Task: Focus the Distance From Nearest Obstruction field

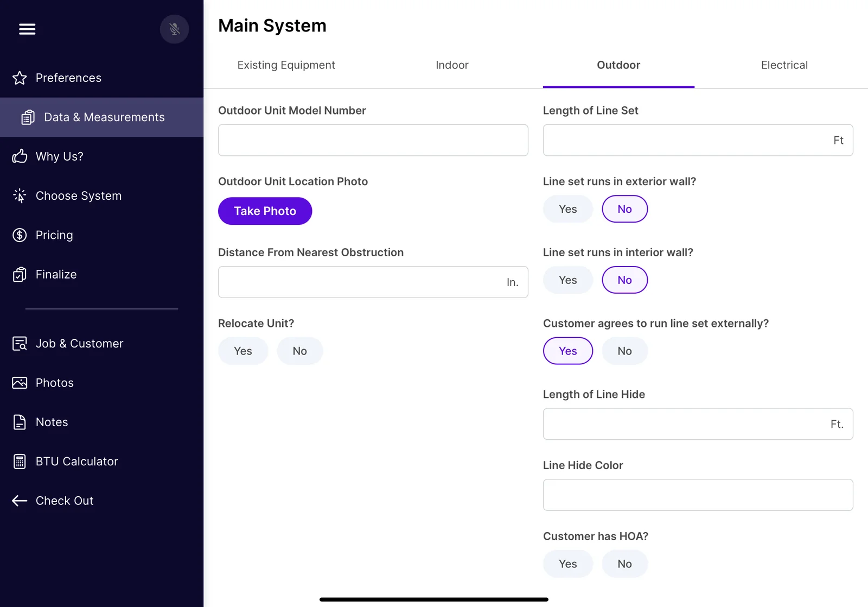Action: [x=373, y=282]
